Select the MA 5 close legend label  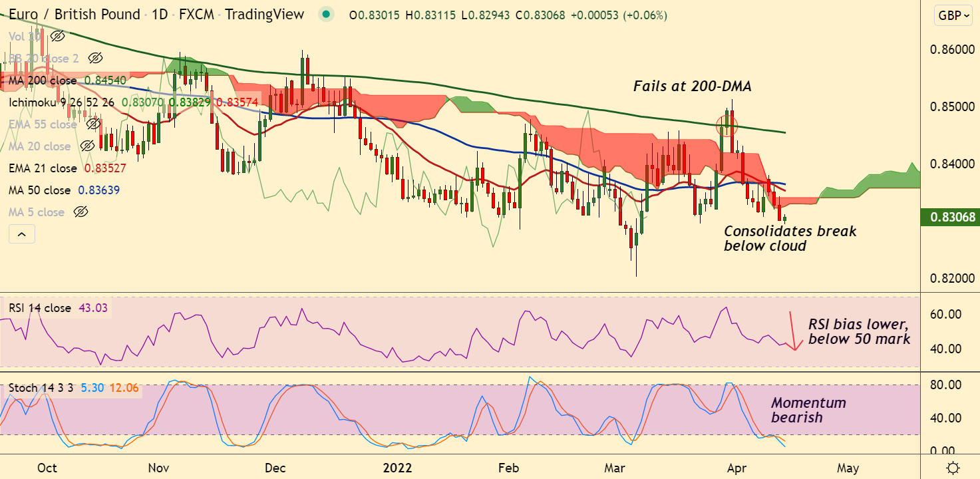pos(37,212)
